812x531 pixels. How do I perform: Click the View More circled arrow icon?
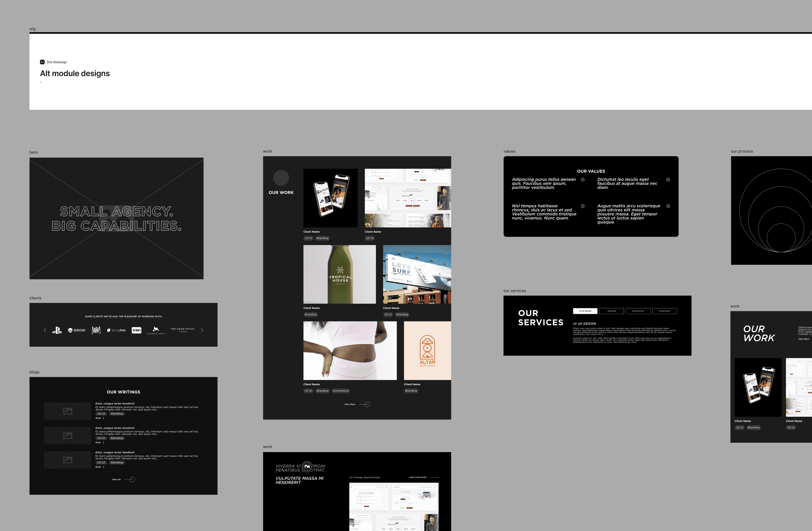[367, 404]
